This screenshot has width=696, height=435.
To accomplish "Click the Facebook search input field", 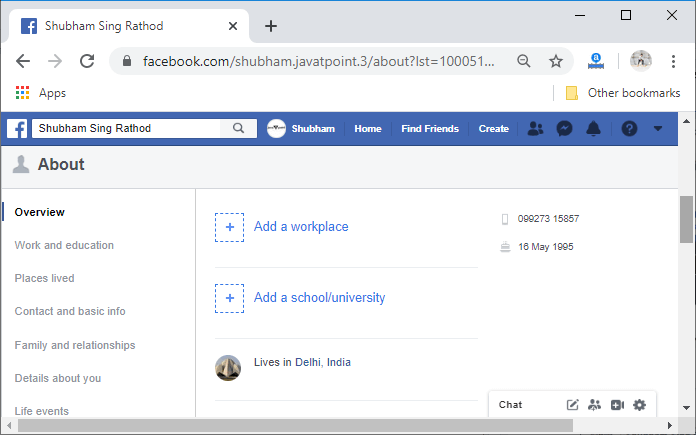I will pyautogui.click(x=126, y=128).
